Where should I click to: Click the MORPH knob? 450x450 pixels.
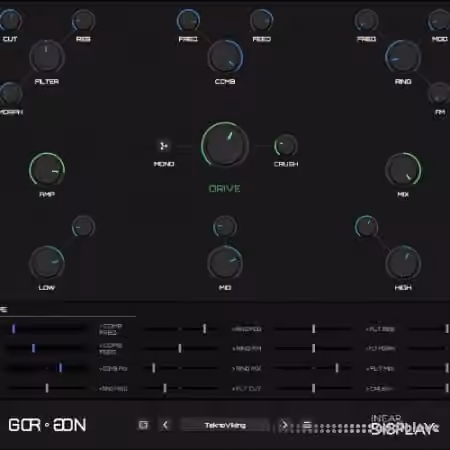pyautogui.click(x=10, y=94)
